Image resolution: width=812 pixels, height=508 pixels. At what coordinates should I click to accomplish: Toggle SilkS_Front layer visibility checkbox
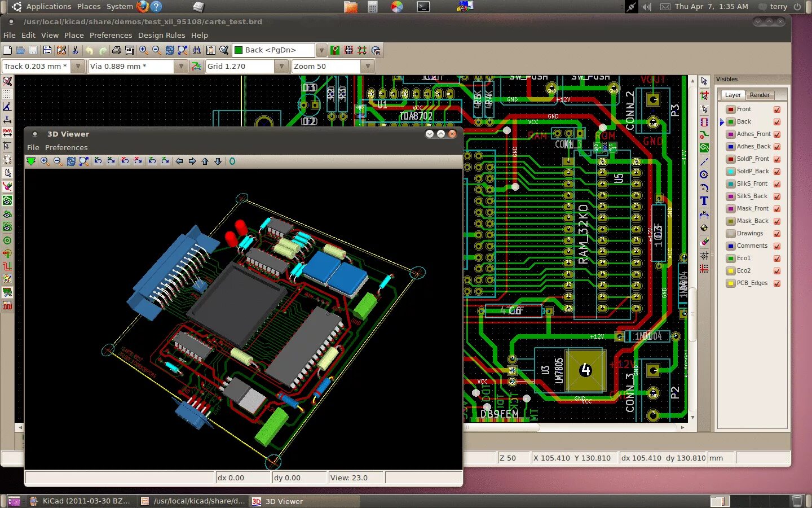pos(777,184)
